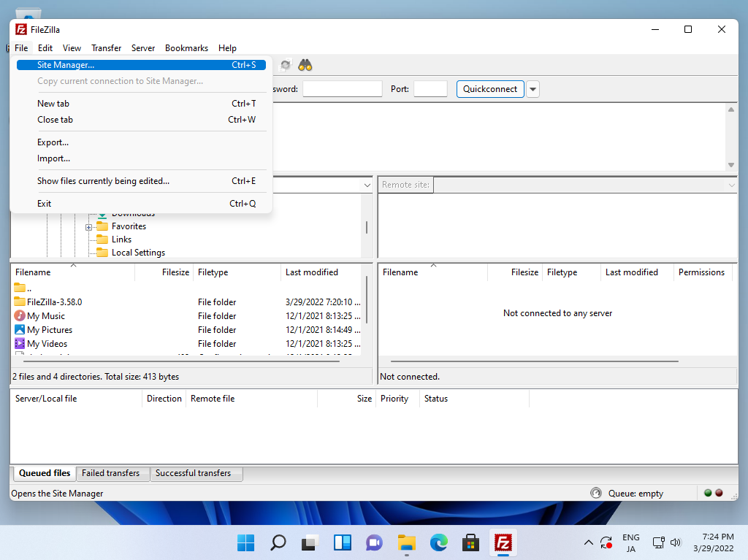Screen dimensions: 748x560
Task: Open the local site path dropdown
Action: [367, 185]
